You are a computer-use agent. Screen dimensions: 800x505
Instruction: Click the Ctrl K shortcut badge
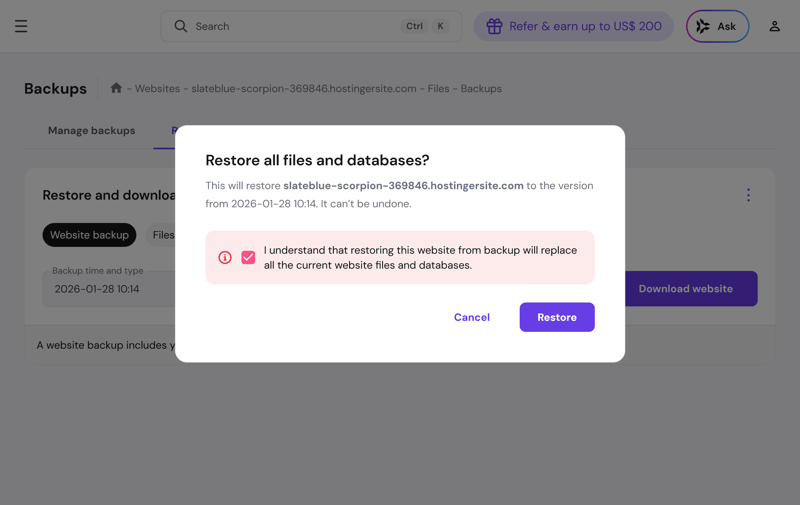point(426,26)
